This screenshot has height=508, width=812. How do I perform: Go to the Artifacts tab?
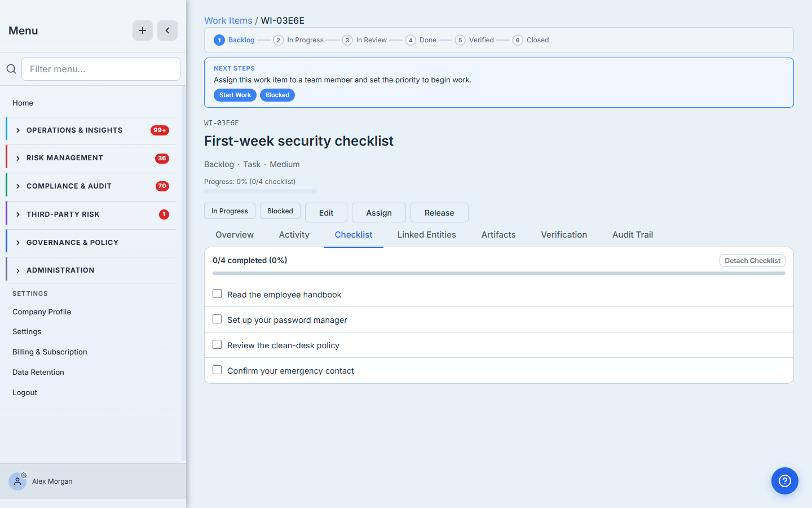click(498, 235)
